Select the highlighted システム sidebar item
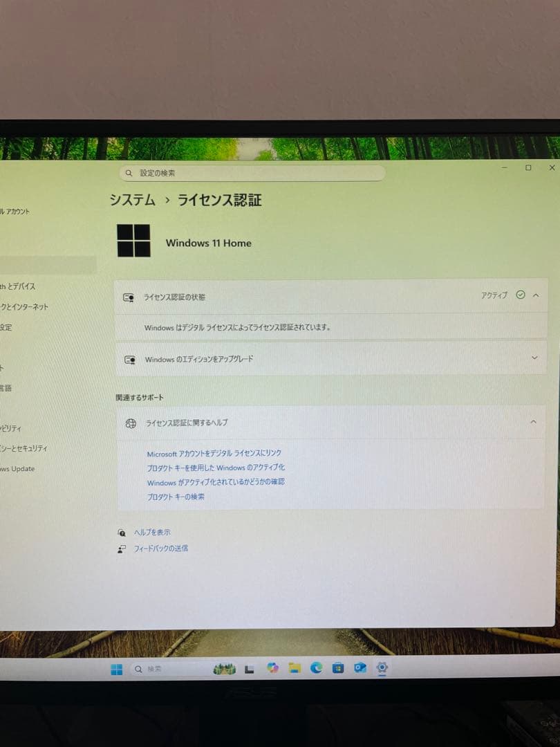The image size is (560, 747). pos(48,265)
